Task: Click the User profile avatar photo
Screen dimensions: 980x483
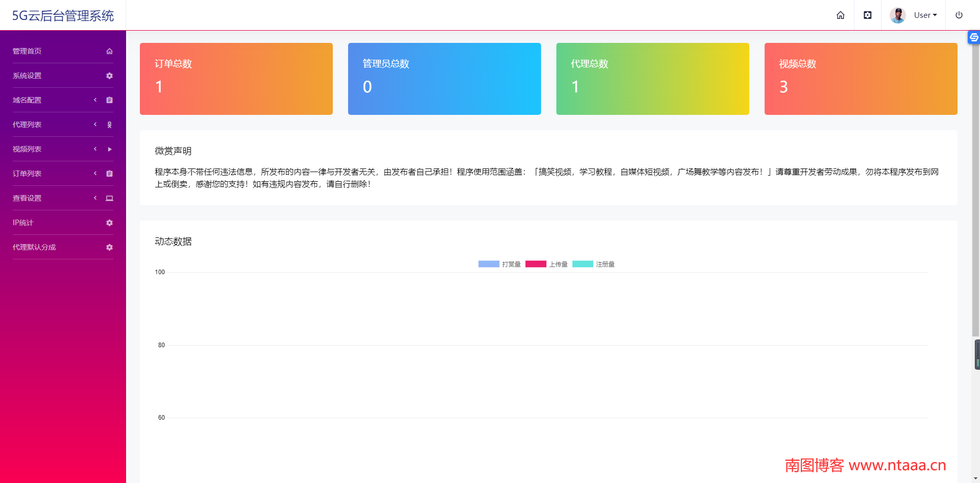Action: coord(897,15)
